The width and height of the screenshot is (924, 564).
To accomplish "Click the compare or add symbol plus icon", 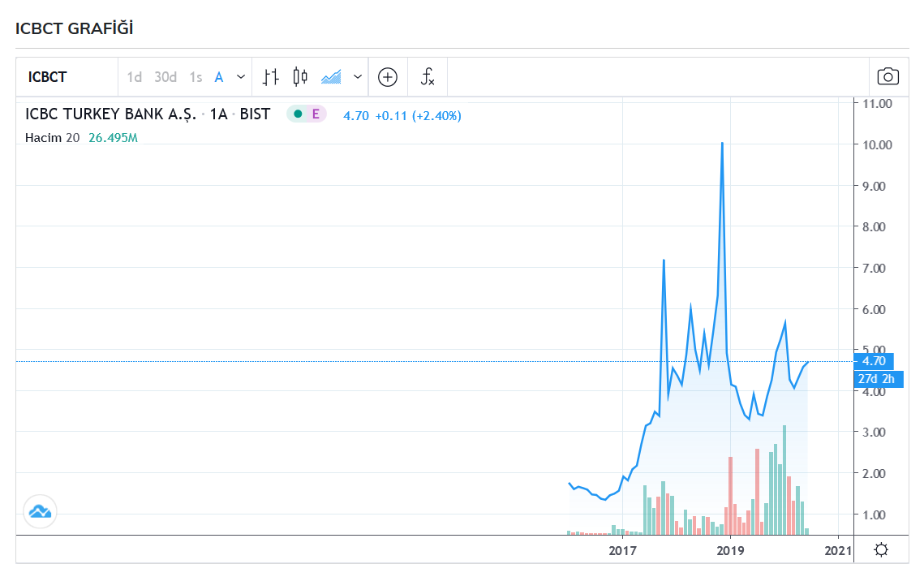I will point(388,77).
